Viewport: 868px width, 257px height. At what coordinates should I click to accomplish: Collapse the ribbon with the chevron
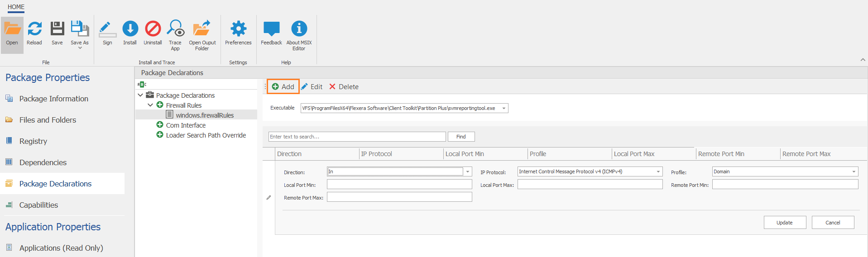coord(863,60)
